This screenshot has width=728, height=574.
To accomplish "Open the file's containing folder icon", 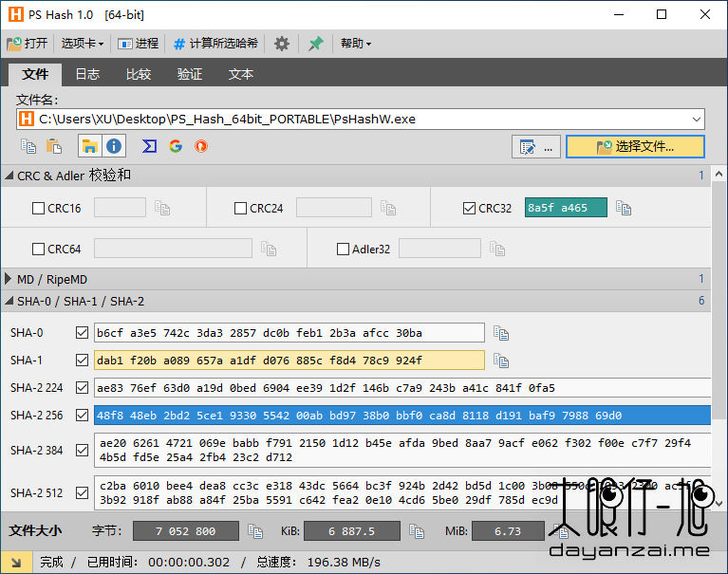I will (x=89, y=147).
